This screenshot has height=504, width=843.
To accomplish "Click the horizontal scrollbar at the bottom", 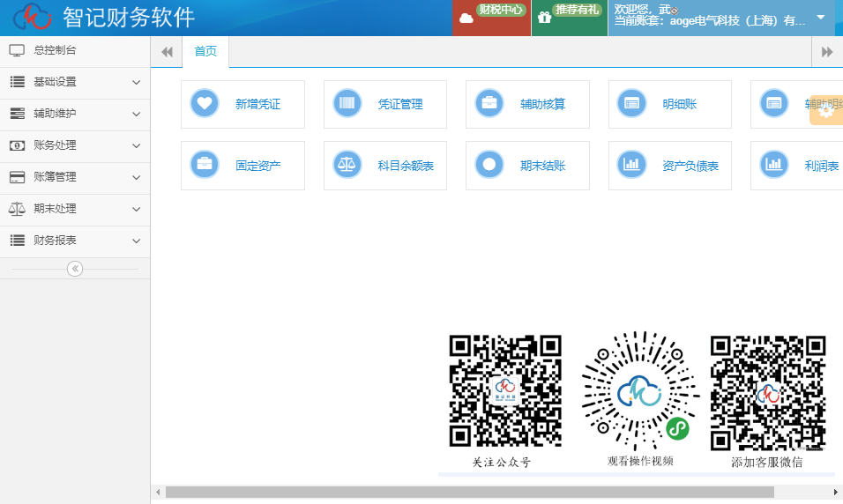I will [x=469, y=492].
